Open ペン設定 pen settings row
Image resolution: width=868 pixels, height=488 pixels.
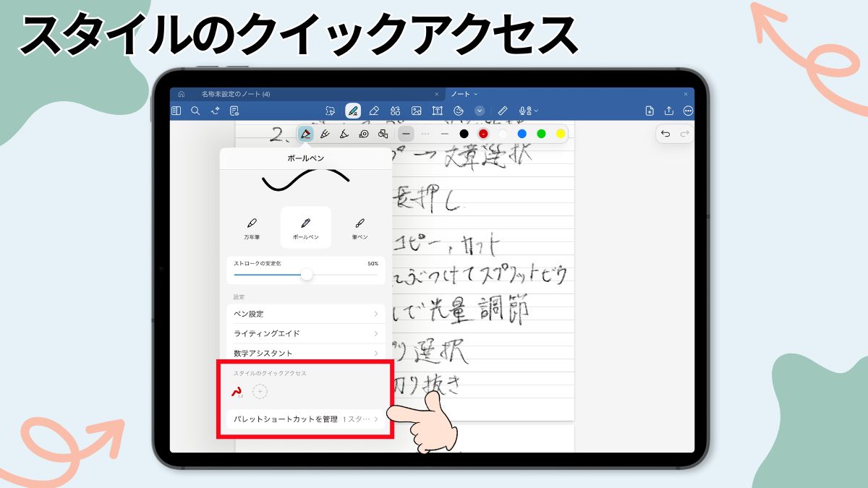[305, 314]
